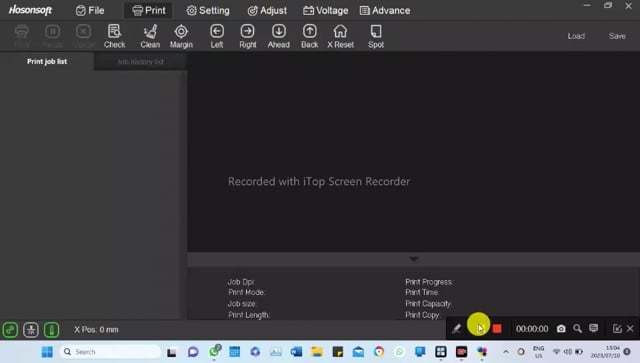Move carriage with the Right button
The width and height of the screenshot is (640, 363).
click(247, 36)
